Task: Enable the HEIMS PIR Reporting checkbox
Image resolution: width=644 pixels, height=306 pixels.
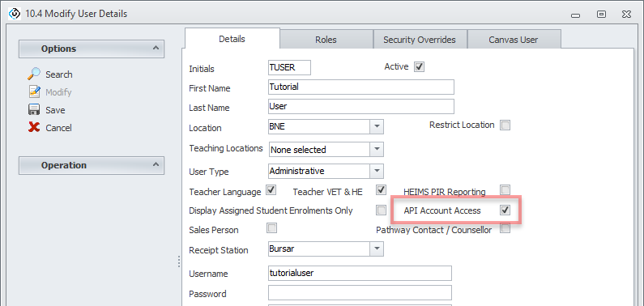Action: click(505, 190)
